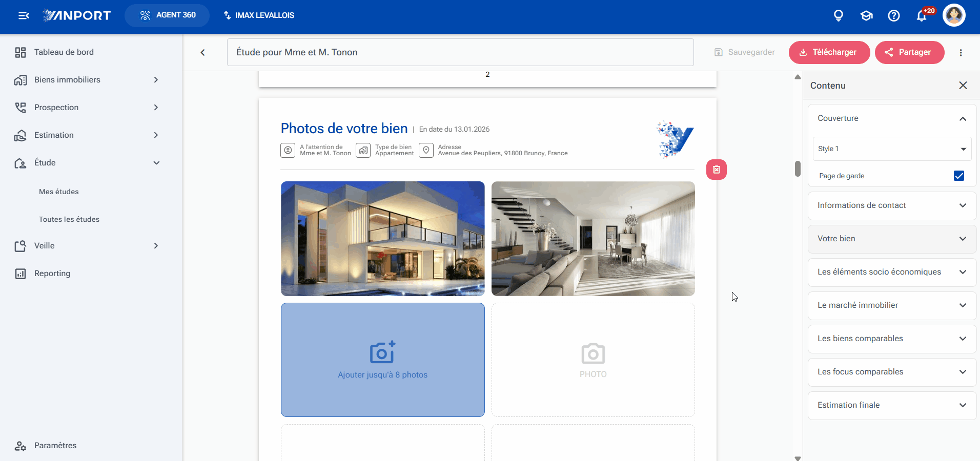Open the notifications bell
Screen dimensions: 980x461
click(922, 15)
